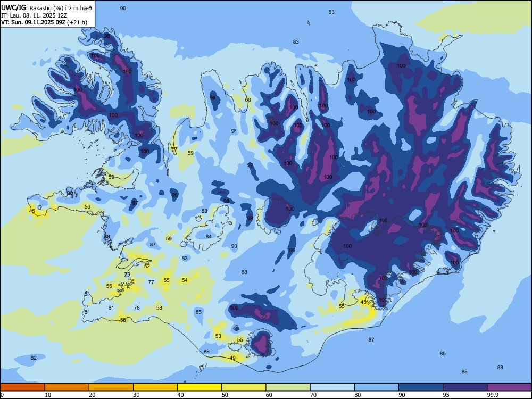Select the navy 95–99.9 legend swatch
The height and width of the screenshot is (399, 532).
pyautogui.click(x=465, y=387)
